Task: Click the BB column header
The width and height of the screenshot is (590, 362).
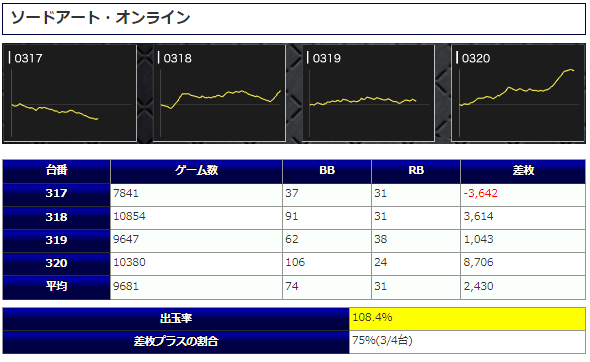Action: 327,171
